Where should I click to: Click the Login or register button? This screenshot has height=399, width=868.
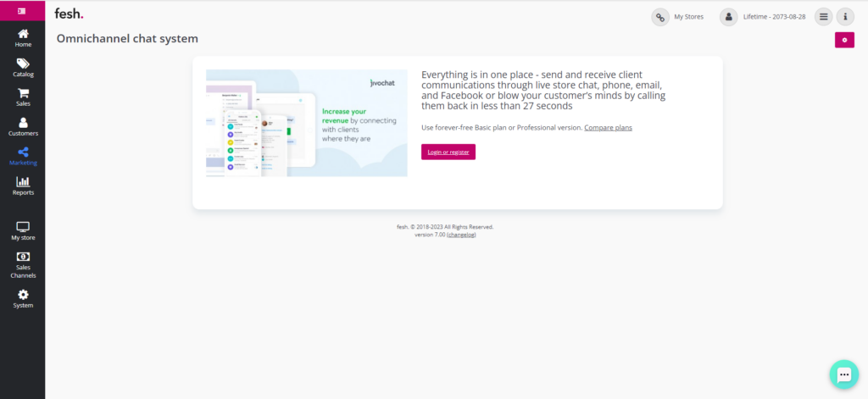[448, 152]
